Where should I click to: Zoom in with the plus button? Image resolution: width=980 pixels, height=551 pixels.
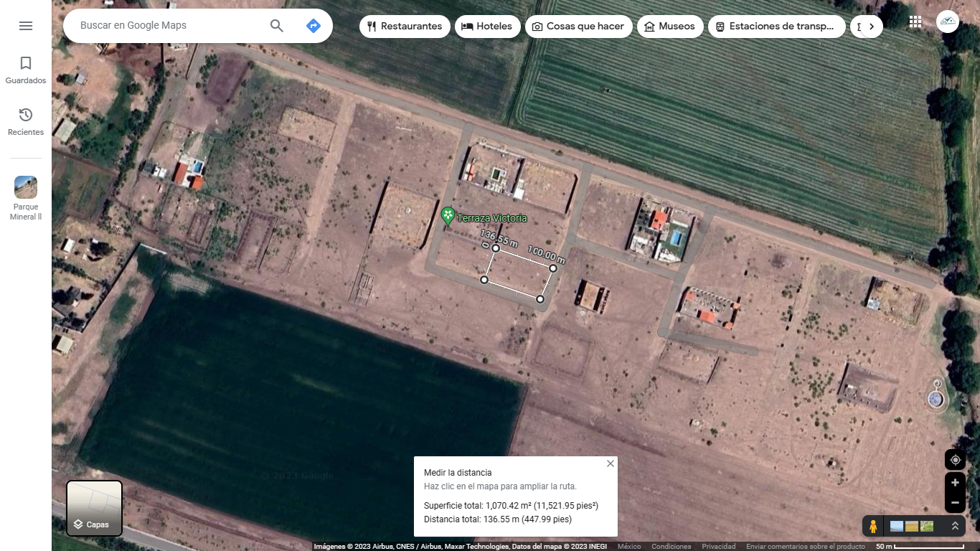coord(955,483)
